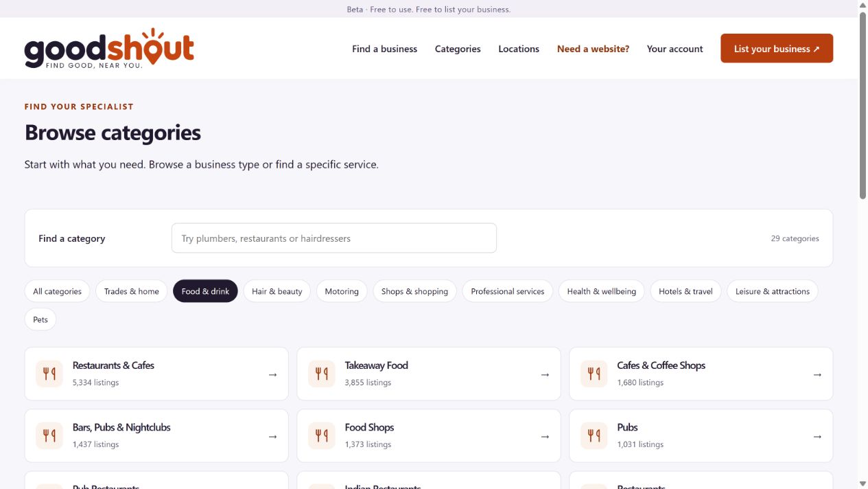Click the scrollbar down arrow

click(863, 484)
